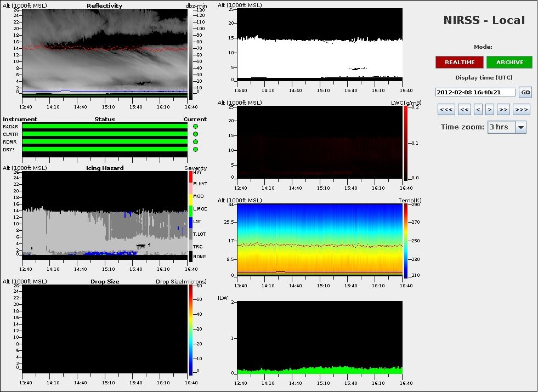Jump back with the <<< button

point(446,110)
